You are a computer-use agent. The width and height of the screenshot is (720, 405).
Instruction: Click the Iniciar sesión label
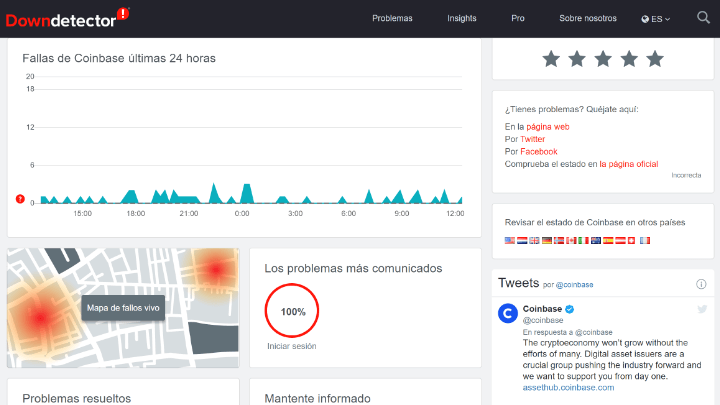tap(292, 346)
